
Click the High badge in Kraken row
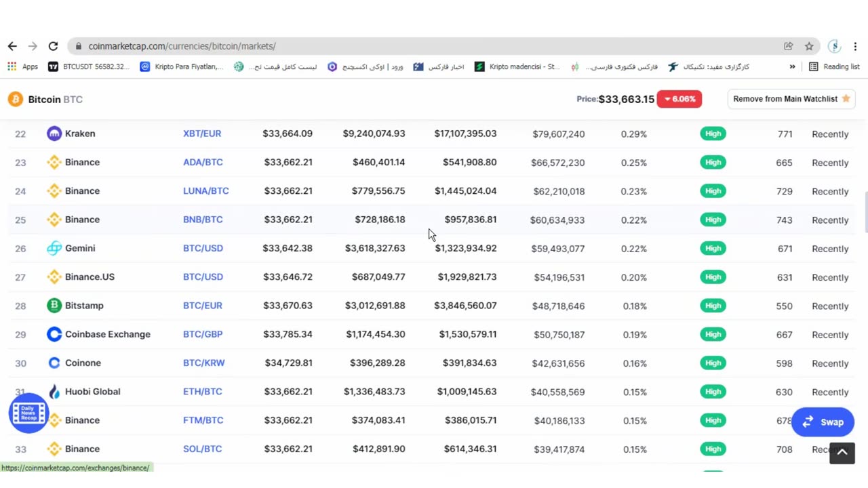point(713,134)
